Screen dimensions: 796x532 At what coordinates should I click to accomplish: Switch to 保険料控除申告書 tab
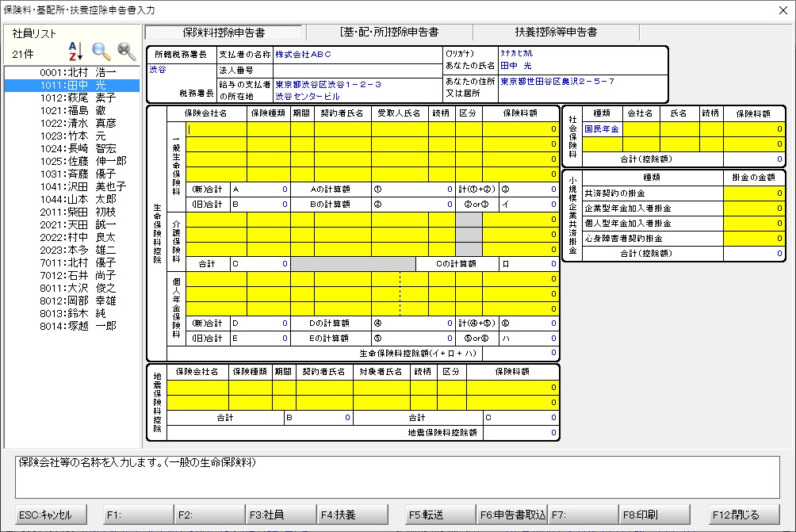[224, 33]
